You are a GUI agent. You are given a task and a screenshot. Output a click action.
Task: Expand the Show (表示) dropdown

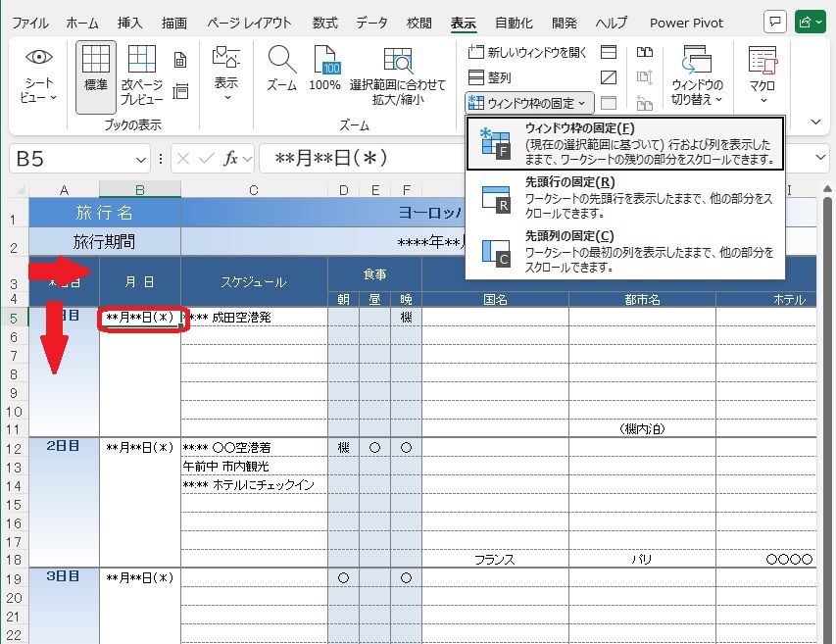click(x=226, y=75)
